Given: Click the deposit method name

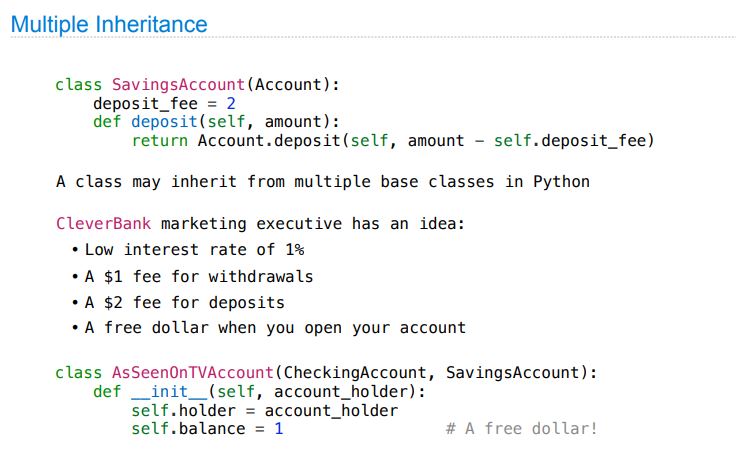Looking at the screenshot, I should [164, 122].
